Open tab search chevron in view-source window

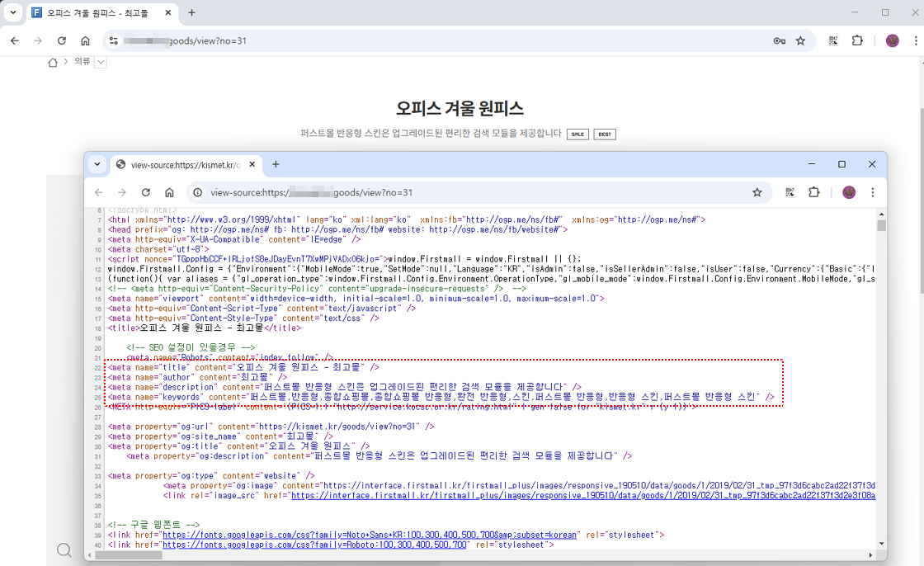pos(97,164)
